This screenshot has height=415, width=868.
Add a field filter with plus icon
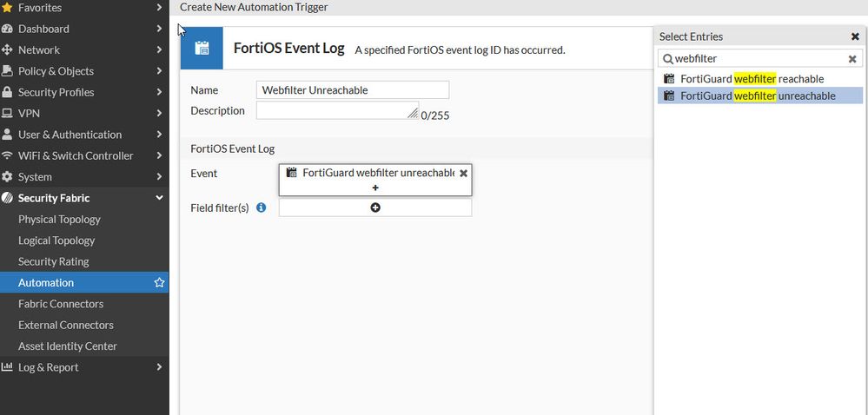coord(375,207)
